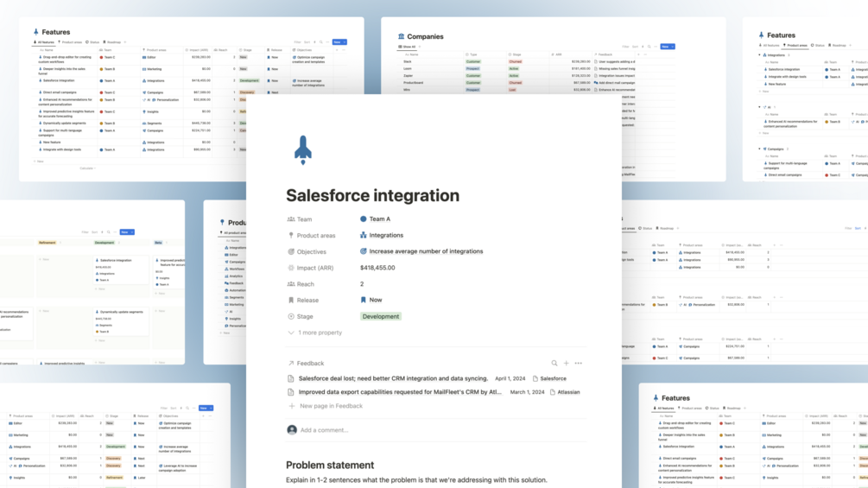Open search in the Feedback section
Viewport: 868px width, 488px height.
pyautogui.click(x=554, y=364)
